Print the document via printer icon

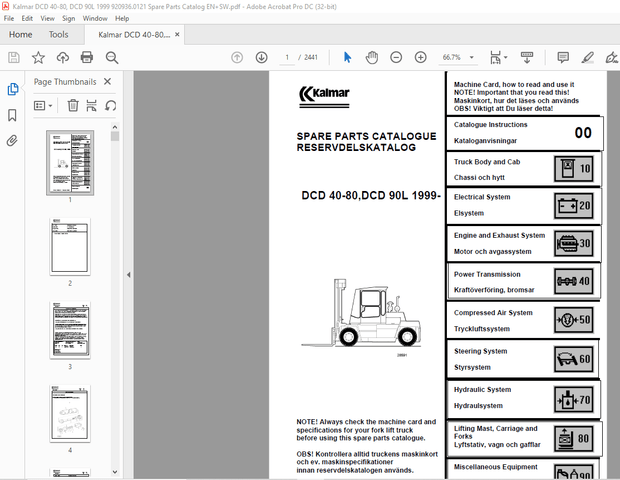(87, 58)
